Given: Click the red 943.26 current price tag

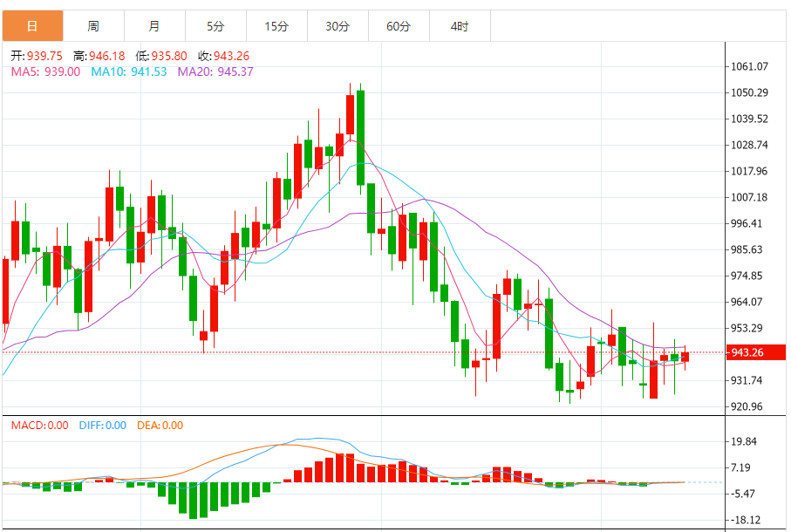Looking at the screenshot, I should 756,352.
